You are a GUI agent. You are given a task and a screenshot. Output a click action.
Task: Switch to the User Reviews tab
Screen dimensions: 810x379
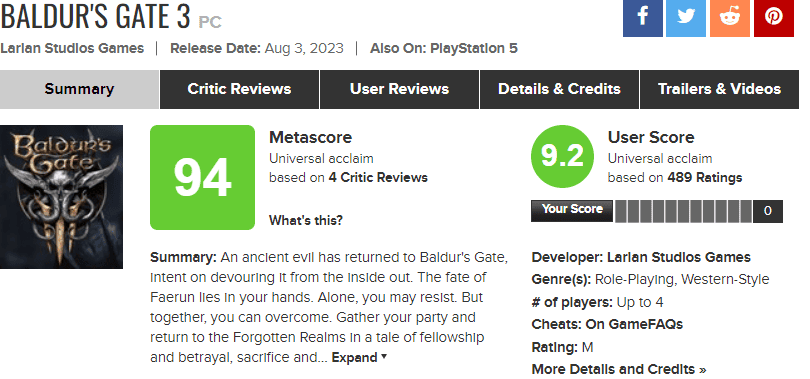pyautogui.click(x=399, y=89)
